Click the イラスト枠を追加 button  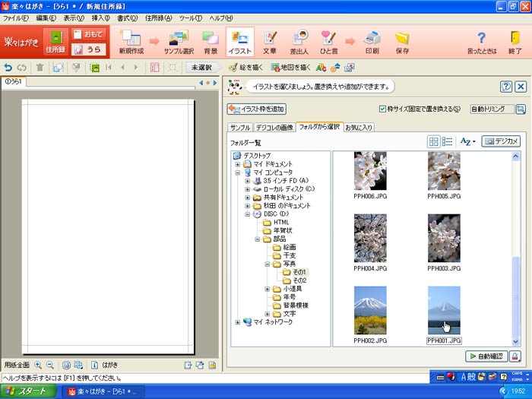[x=257, y=109]
